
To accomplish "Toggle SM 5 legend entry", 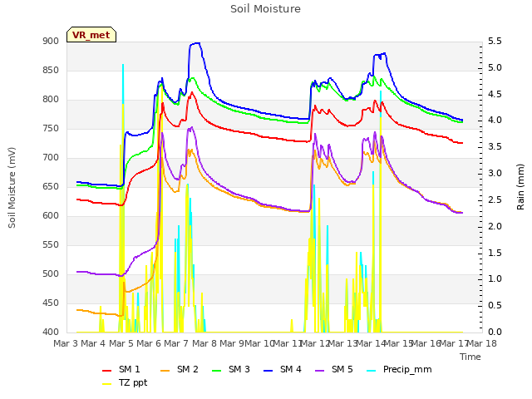I will (334, 369).
